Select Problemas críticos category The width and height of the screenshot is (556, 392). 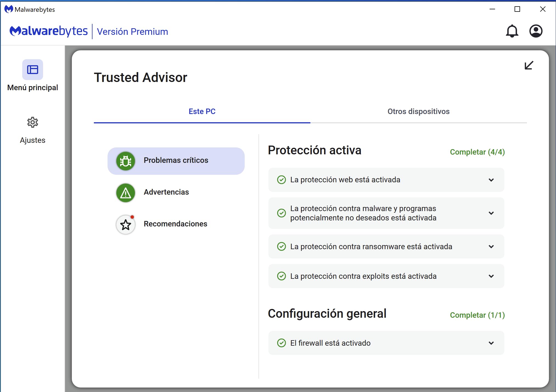point(176,161)
